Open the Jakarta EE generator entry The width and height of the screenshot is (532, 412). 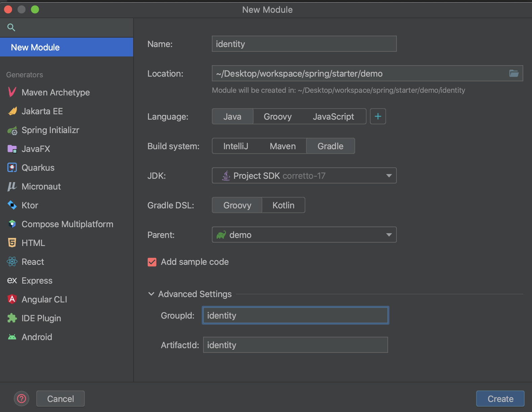(x=67, y=111)
